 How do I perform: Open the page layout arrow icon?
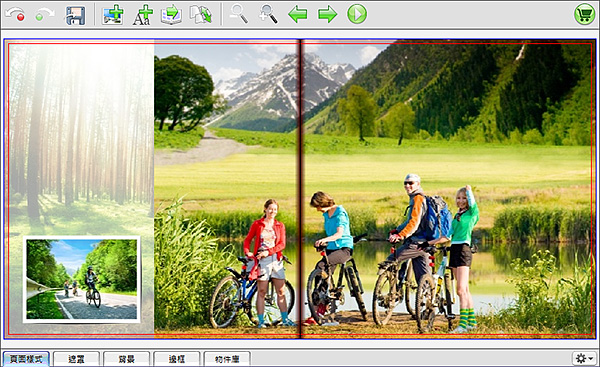(x=171, y=15)
